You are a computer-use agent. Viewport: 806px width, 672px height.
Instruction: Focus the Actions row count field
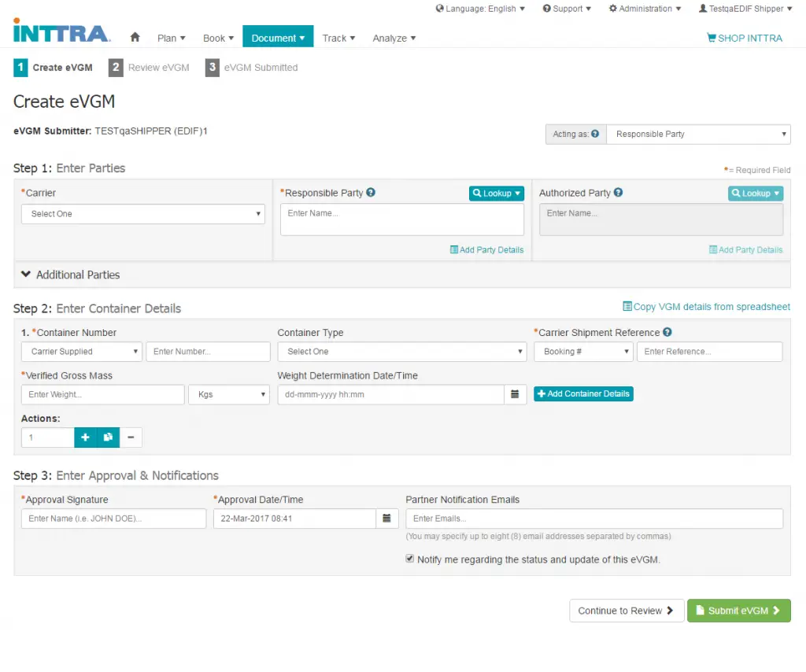click(x=48, y=438)
